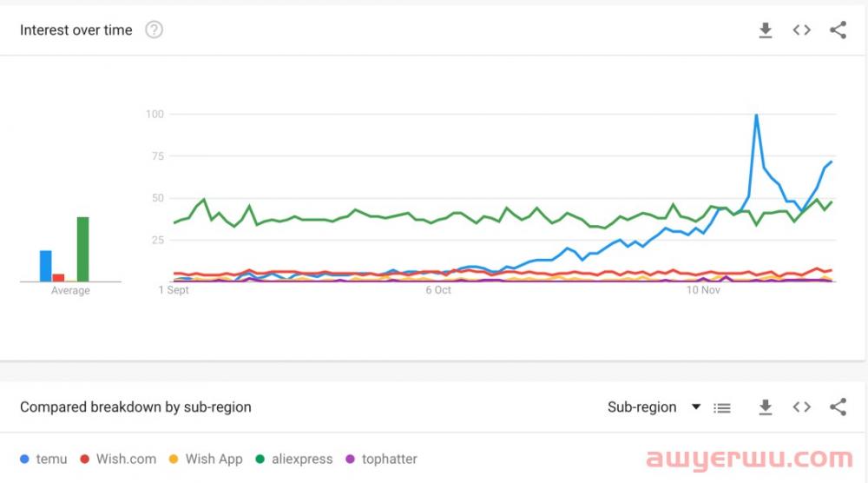Click the blue average bar

45,266
